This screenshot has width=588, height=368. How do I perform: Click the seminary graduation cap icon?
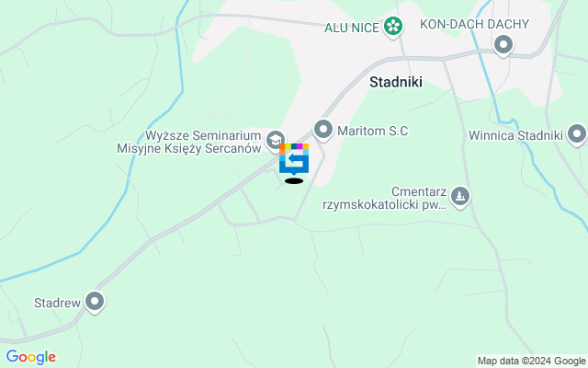pos(276,140)
